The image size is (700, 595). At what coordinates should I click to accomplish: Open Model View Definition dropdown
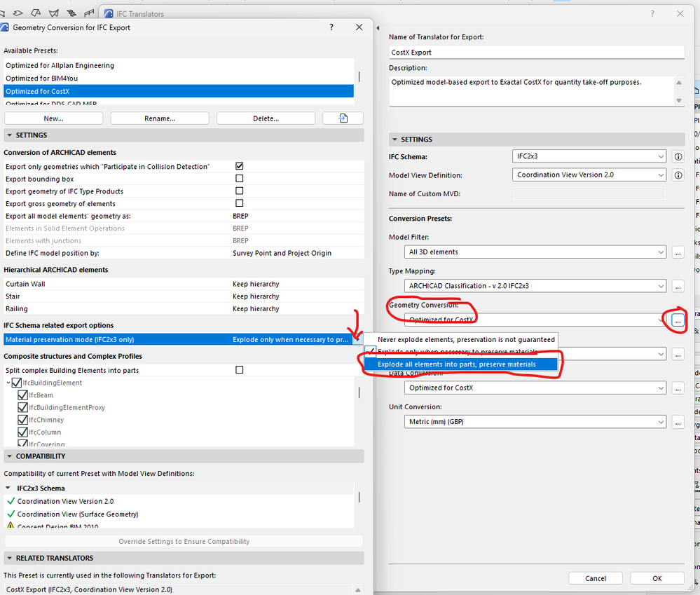pyautogui.click(x=589, y=175)
